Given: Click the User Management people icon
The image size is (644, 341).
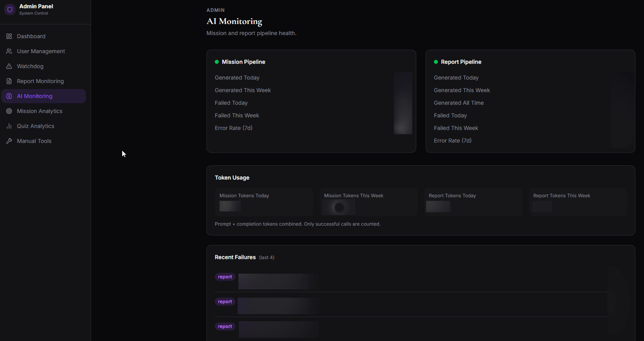Looking at the screenshot, I should (x=9, y=51).
